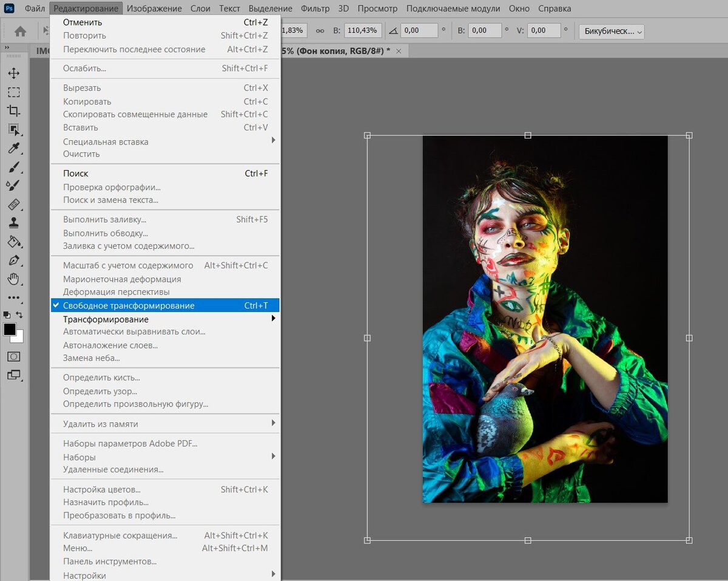Click the Photoshop Ps logo icon
The image size is (728, 581).
click(9, 8)
